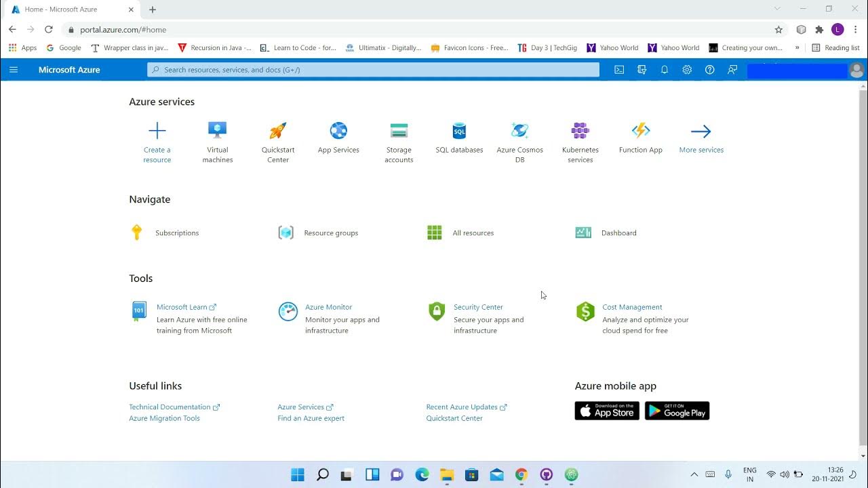The image size is (868, 488).
Task: Open the Feedback icon in header
Action: click(732, 70)
